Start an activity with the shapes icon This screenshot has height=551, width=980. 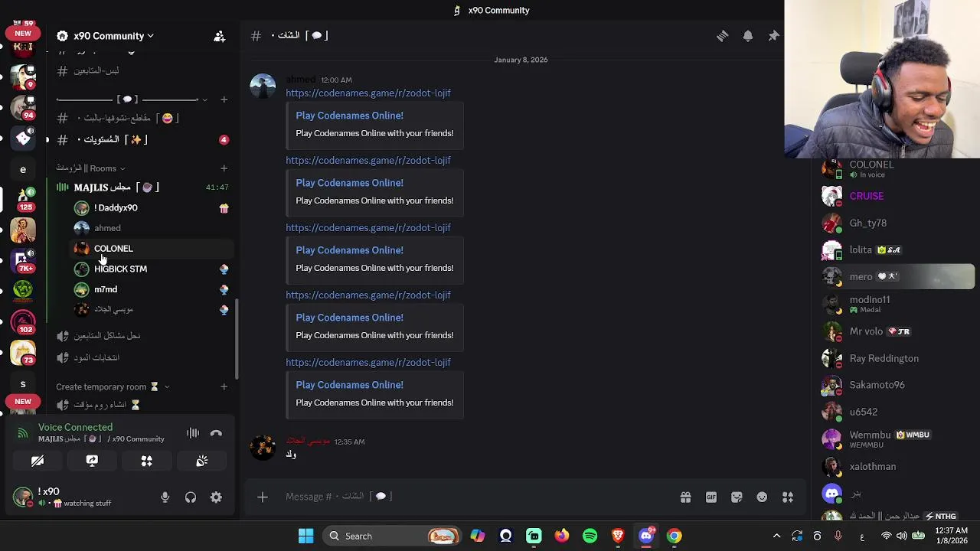pos(147,461)
